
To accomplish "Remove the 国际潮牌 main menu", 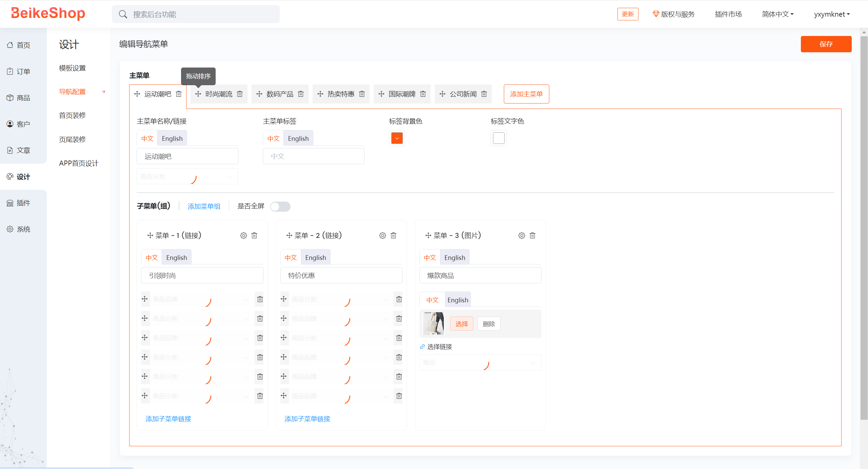I will pos(423,94).
